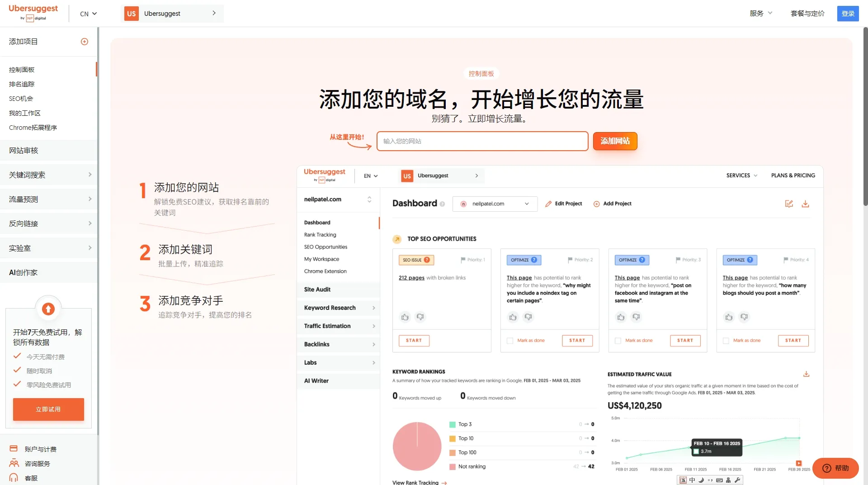This screenshot has width=868, height=485.
Task: Toggle the 中 Chinese/English mode in the IME bar
Action: click(x=692, y=480)
